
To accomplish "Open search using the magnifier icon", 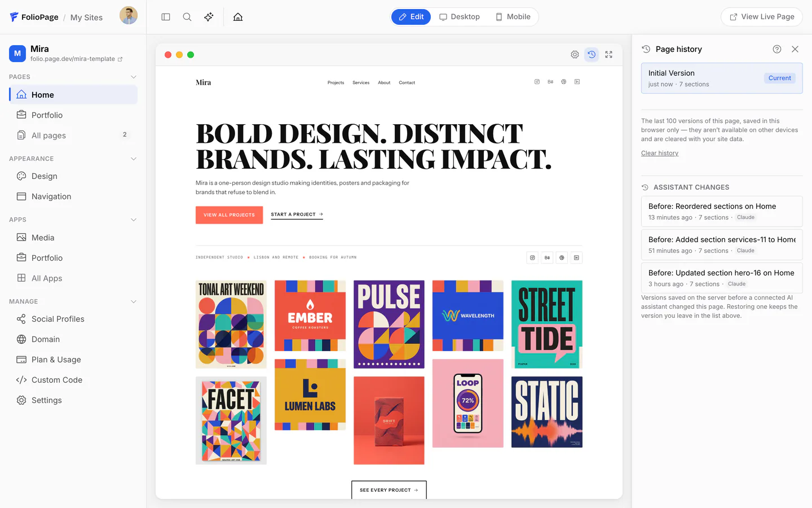I will 187,17.
